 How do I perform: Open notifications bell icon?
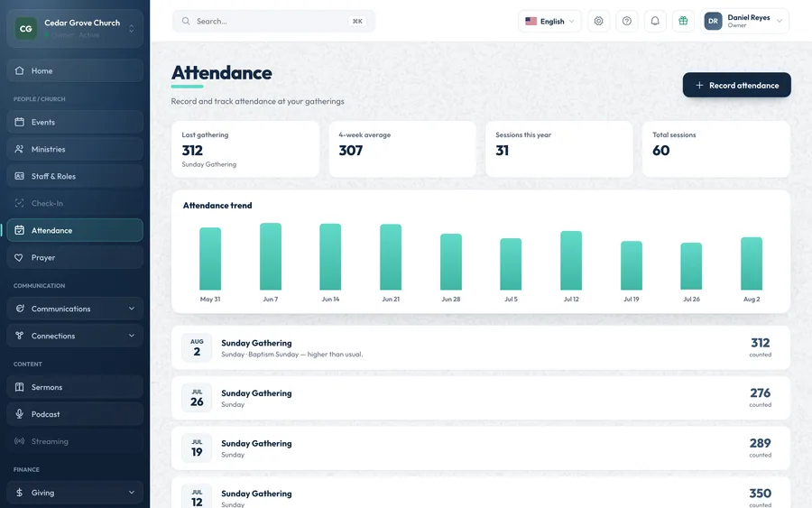655,22
